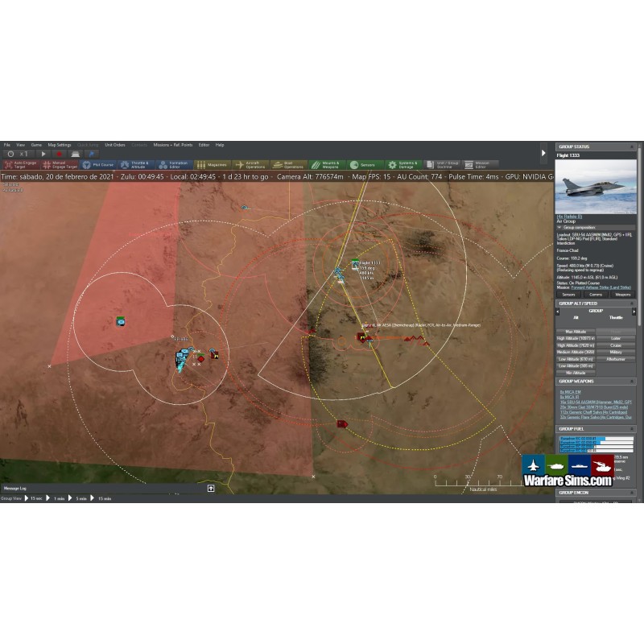Toggle the time compression x1 control
The height and width of the screenshot is (644, 644).
click(x=25, y=154)
